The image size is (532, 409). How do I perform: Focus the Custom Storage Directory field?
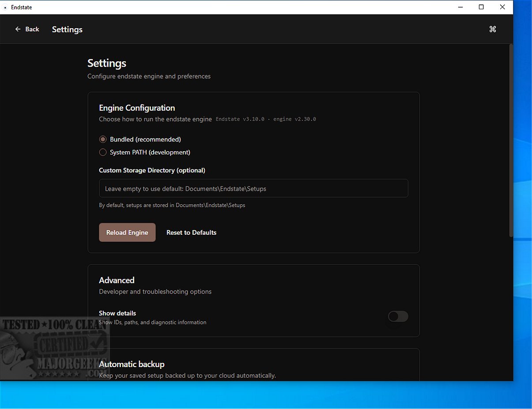coord(253,188)
